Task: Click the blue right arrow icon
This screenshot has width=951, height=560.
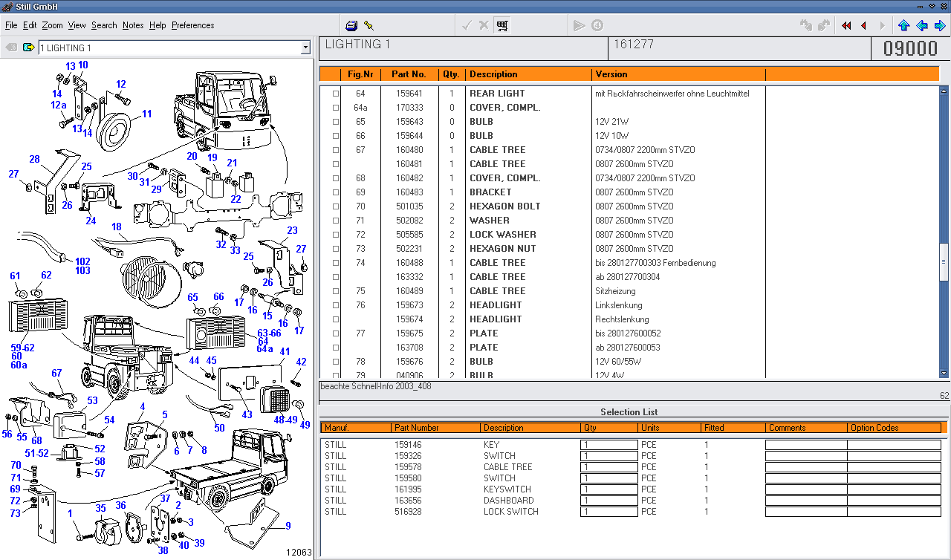Action: tap(941, 25)
